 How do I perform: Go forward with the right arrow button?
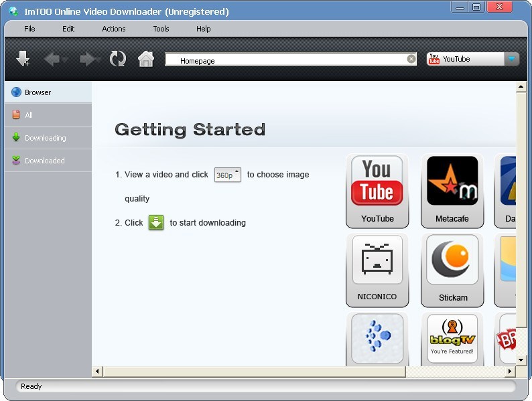[x=87, y=59]
